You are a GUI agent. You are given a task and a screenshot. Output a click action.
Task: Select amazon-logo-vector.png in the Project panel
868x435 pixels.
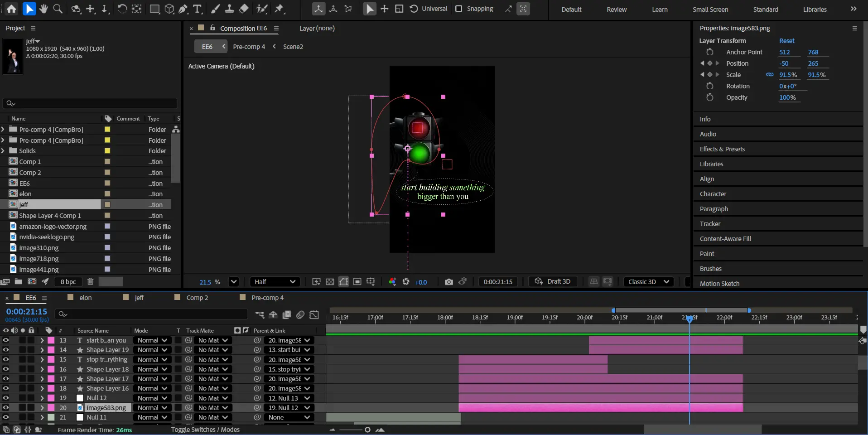[53, 227]
